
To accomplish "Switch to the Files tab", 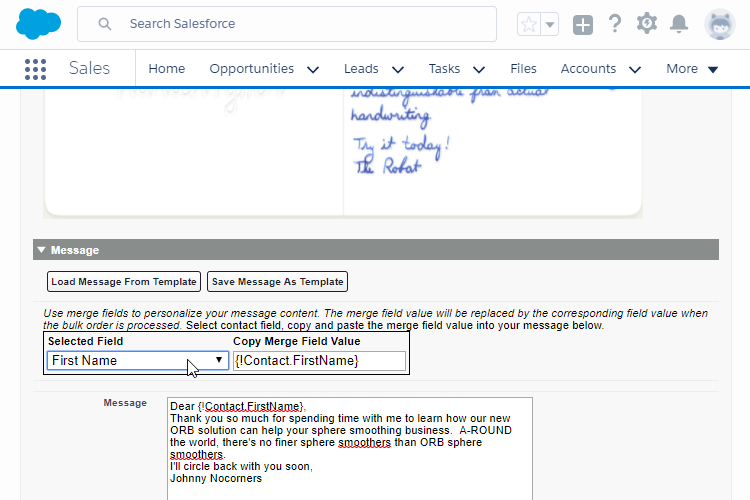I will tap(523, 69).
